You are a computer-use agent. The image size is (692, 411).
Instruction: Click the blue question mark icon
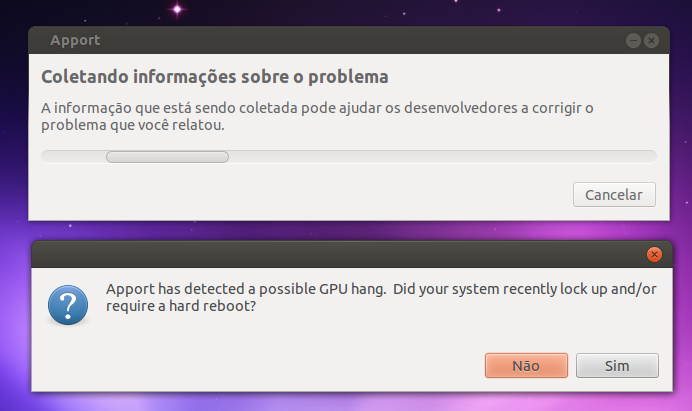click(x=68, y=305)
